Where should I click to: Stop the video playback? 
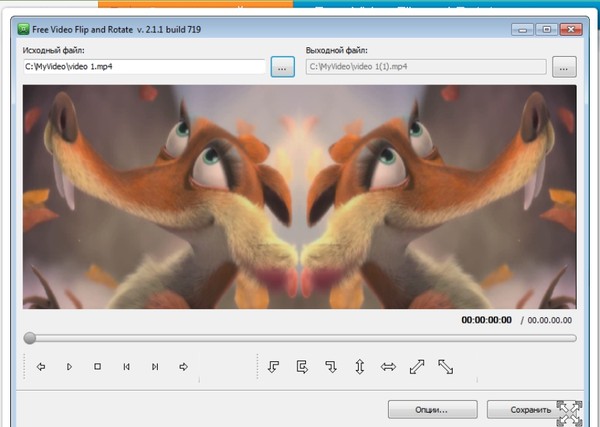(98, 367)
